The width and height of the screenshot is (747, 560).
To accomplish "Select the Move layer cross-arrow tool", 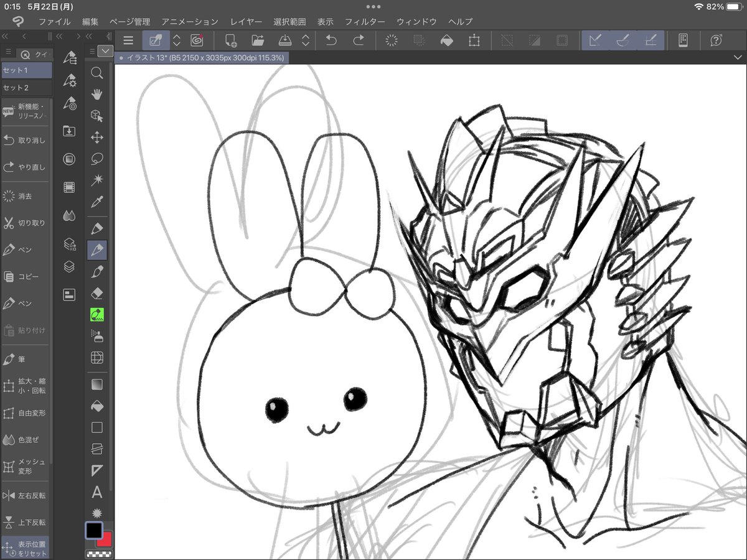I will (x=96, y=138).
